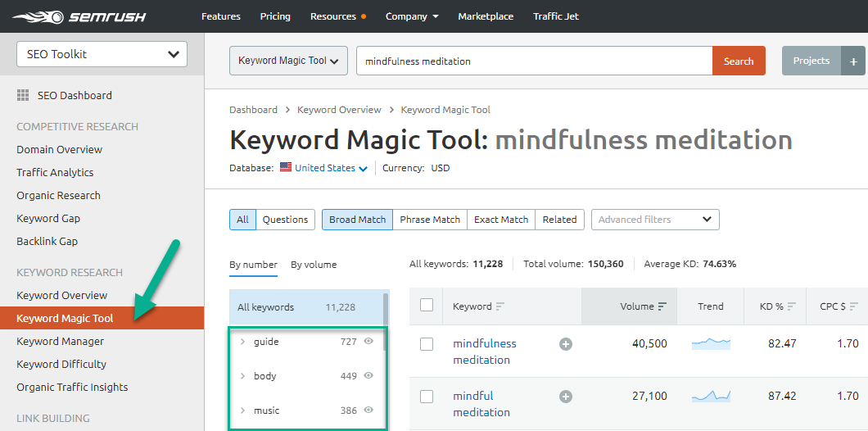Screen dimensions: 868x431
Task: Open the Keyword Magic Tool selector dropdown
Action: (x=288, y=61)
